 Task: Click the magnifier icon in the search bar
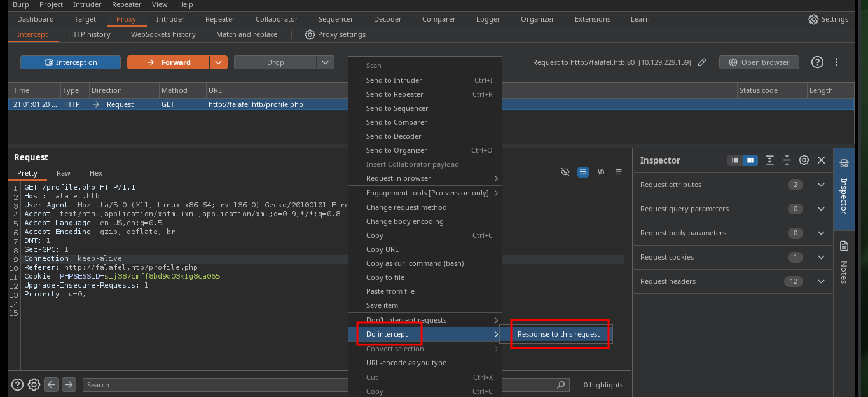coord(561,385)
